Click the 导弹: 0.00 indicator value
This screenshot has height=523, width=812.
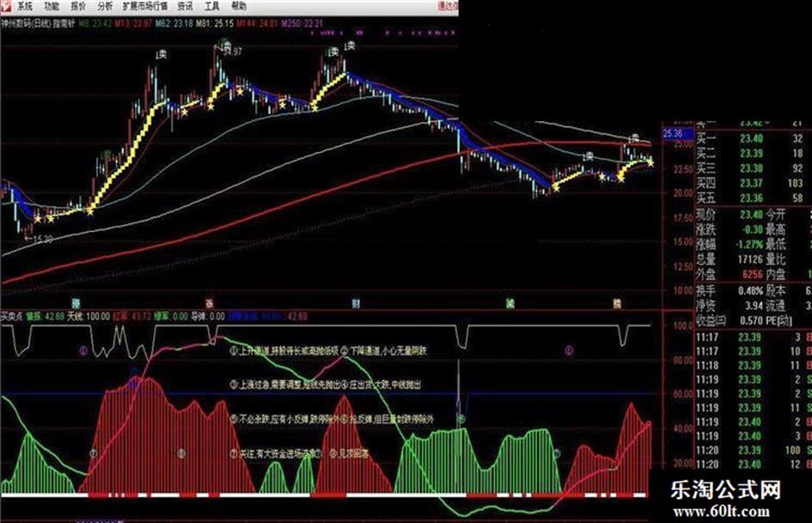(208, 316)
